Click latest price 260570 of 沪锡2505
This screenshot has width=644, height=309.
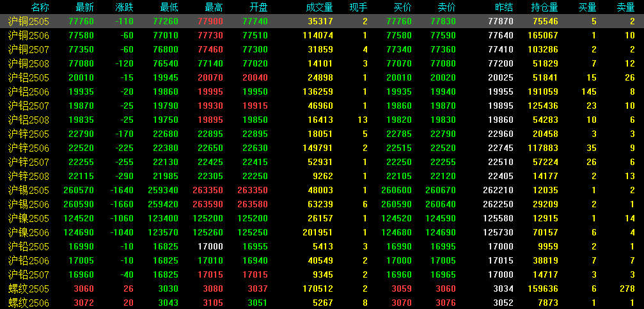79,190
